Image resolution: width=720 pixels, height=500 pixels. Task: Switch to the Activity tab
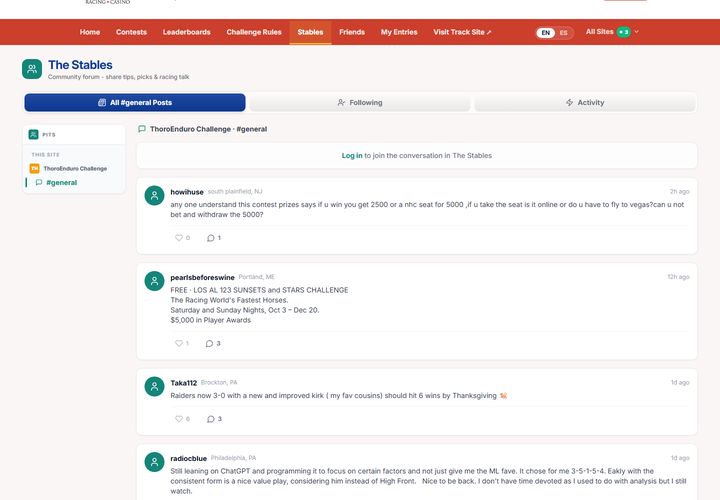pyautogui.click(x=585, y=102)
